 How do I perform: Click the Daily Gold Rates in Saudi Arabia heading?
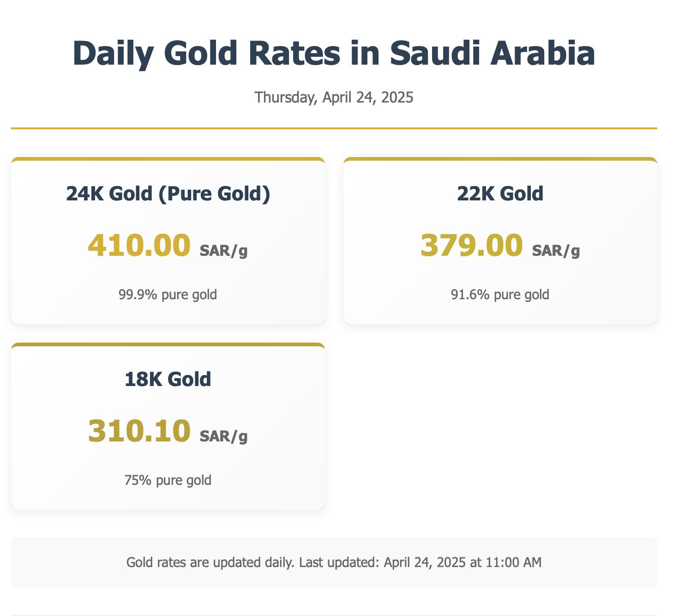point(334,53)
